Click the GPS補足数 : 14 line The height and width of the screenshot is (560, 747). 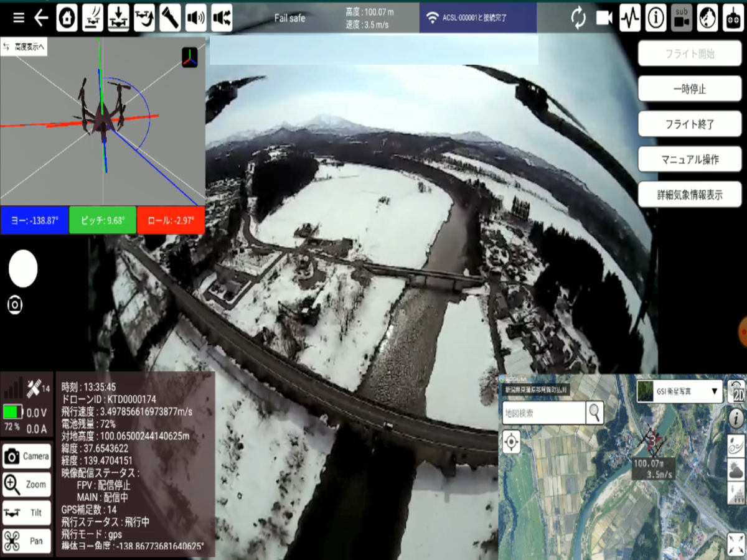(x=90, y=510)
